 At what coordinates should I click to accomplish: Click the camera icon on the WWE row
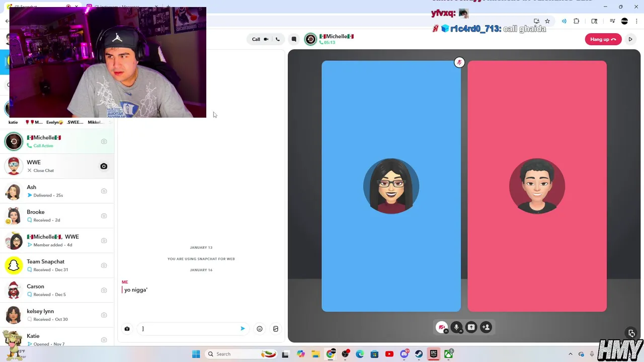pyautogui.click(x=104, y=166)
